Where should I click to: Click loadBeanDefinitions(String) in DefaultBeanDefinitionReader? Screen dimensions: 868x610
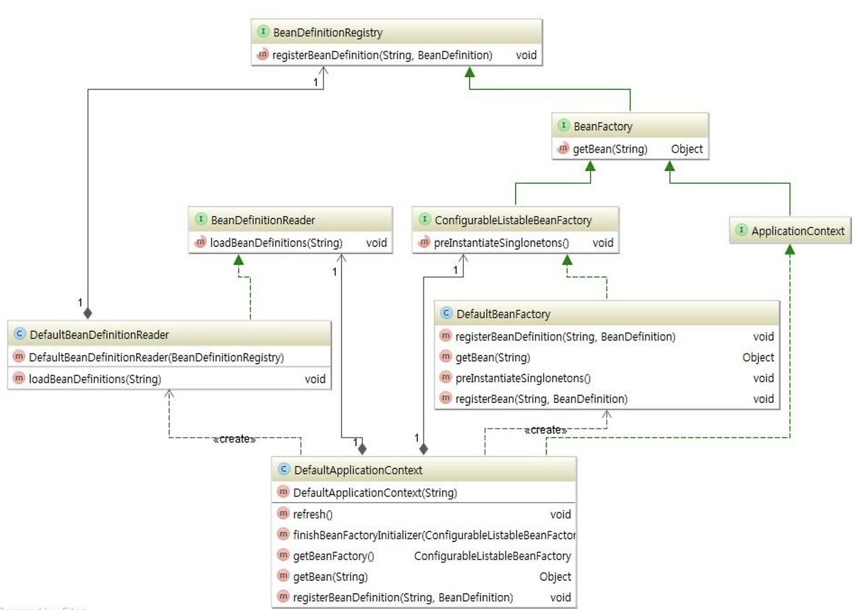(95, 379)
